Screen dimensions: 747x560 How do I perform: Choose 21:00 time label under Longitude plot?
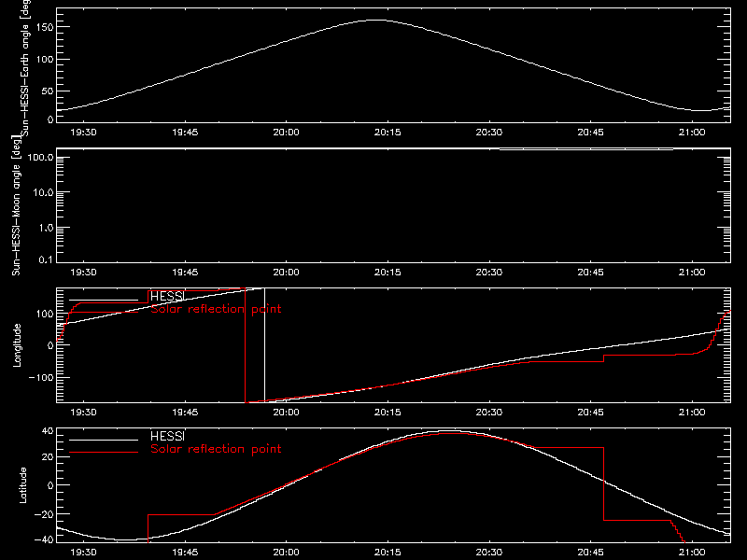point(692,412)
